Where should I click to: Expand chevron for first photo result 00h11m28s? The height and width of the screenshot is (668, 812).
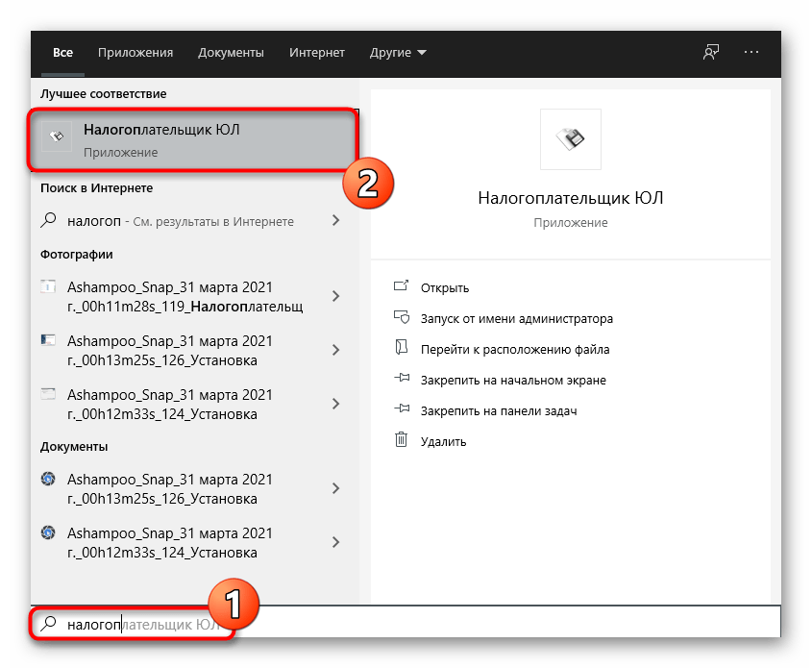[x=335, y=296]
